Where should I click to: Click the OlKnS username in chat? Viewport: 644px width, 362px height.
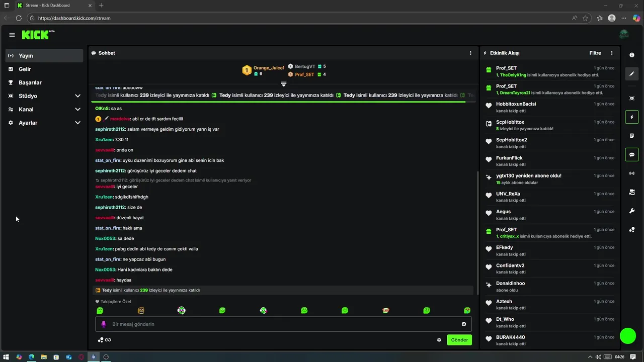[102, 109]
